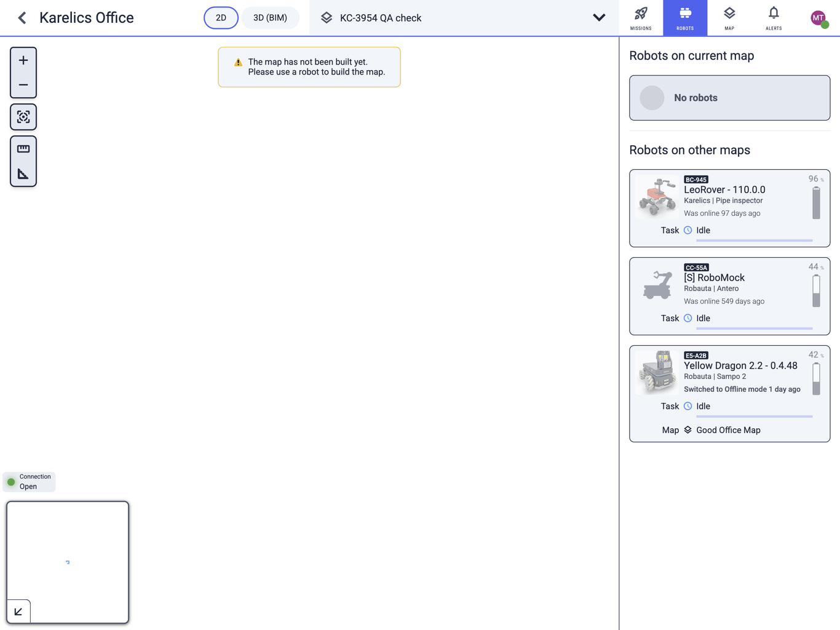Open the Good Office Map link
The height and width of the screenshot is (630, 840).
728,430
